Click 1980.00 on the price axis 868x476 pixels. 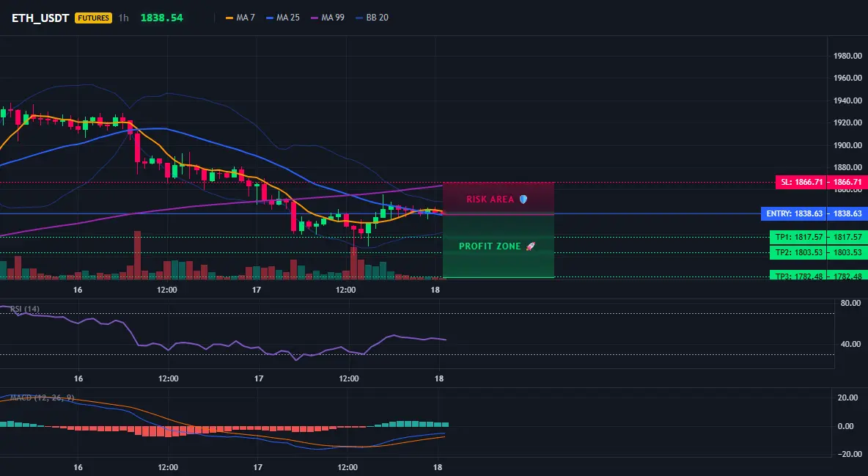[x=847, y=56]
